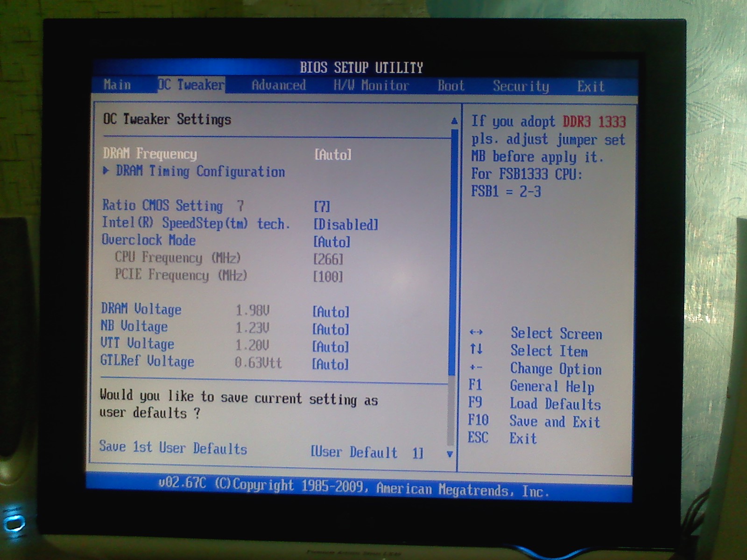Click the PCIE Frequency (MHz) label
Viewport: 747px width, 560px height.
pos(181,275)
